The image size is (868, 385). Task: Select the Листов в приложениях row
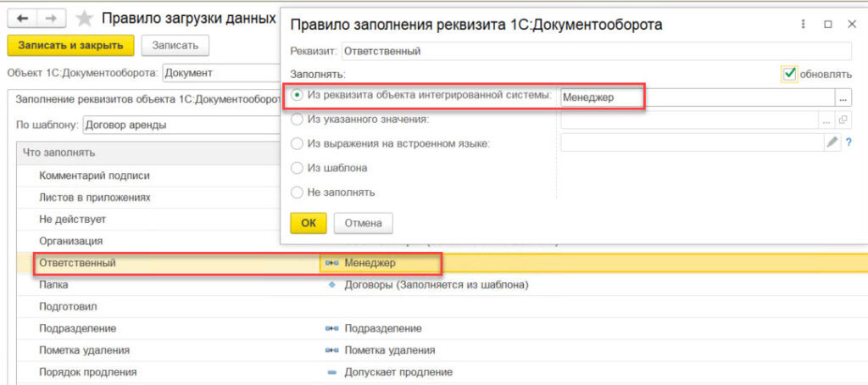(x=149, y=198)
